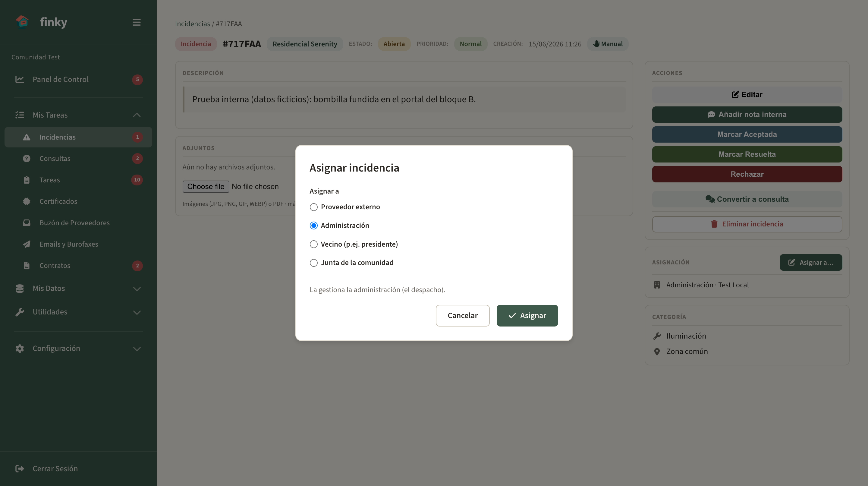
Task: Click the Buzón de Proveedores inbox icon
Action: (x=27, y=223)
